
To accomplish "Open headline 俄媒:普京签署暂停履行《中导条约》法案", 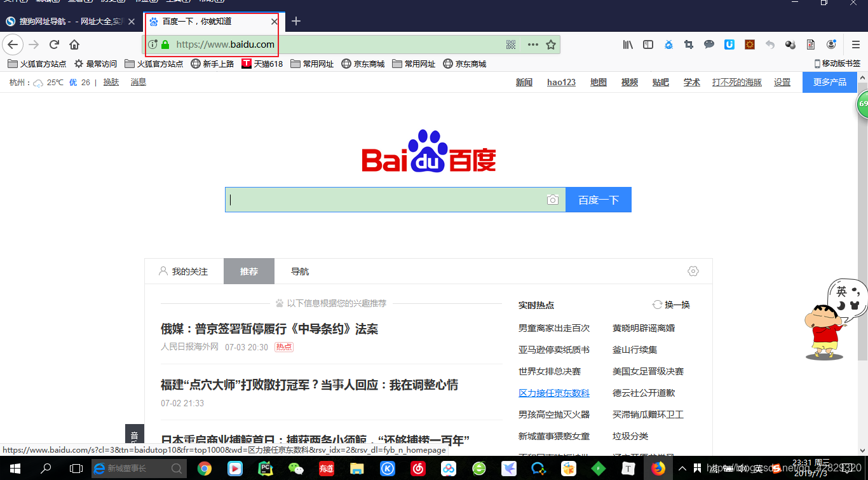I will coord(269,329).
